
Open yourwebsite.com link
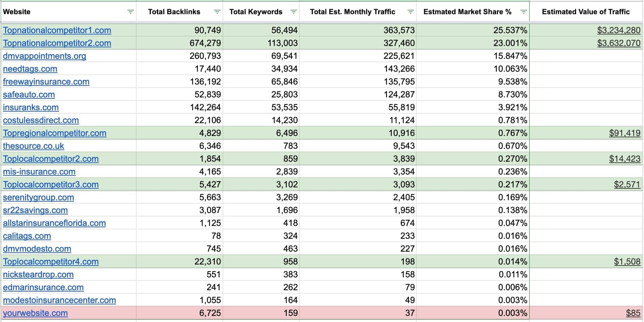pyautogui.click(x=36, y=313)
